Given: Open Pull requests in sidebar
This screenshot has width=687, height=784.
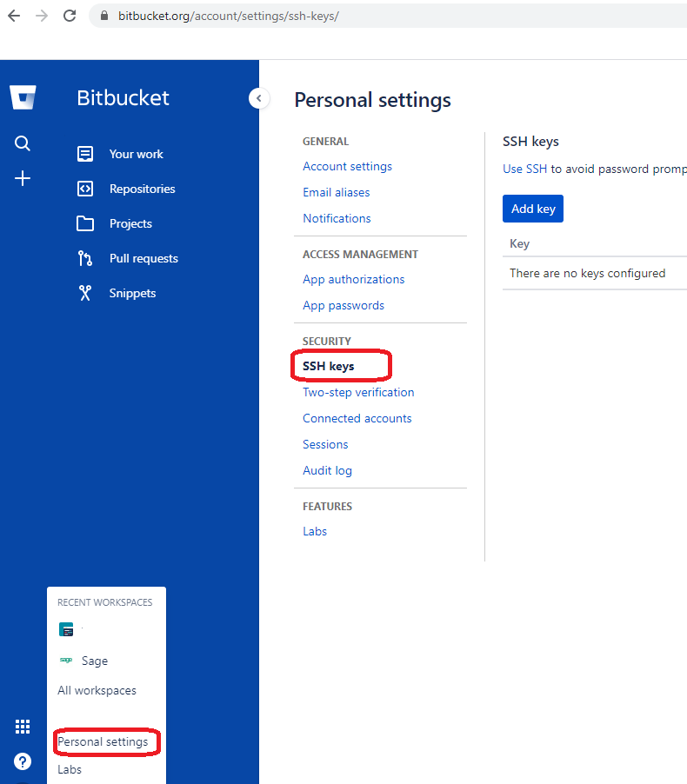Looking at the screenshot, I should coord(143,258).
